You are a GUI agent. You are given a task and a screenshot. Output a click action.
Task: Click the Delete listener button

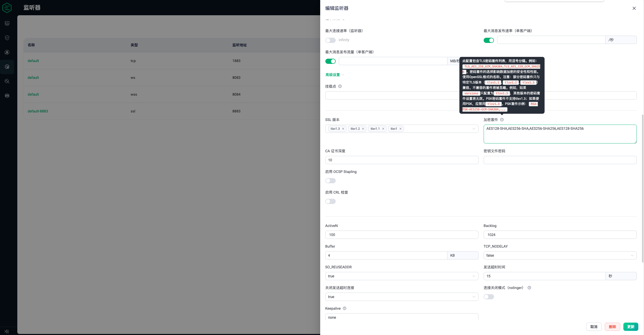click(612, 327)
